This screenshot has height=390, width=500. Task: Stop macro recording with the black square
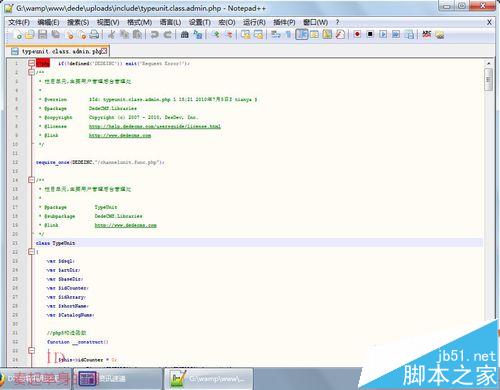(x=370, y=34)
